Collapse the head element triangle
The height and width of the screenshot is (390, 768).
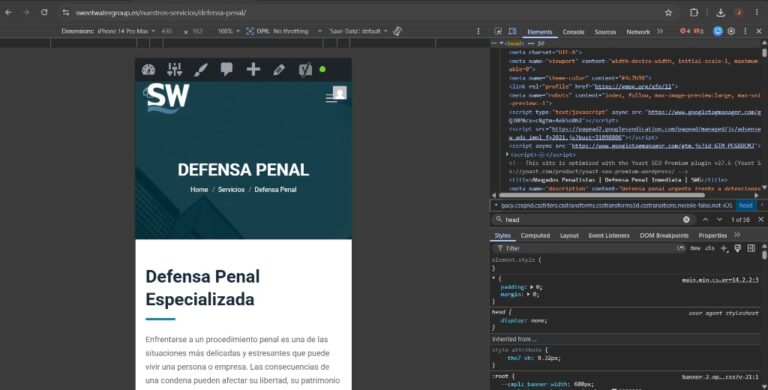(501, 43)
